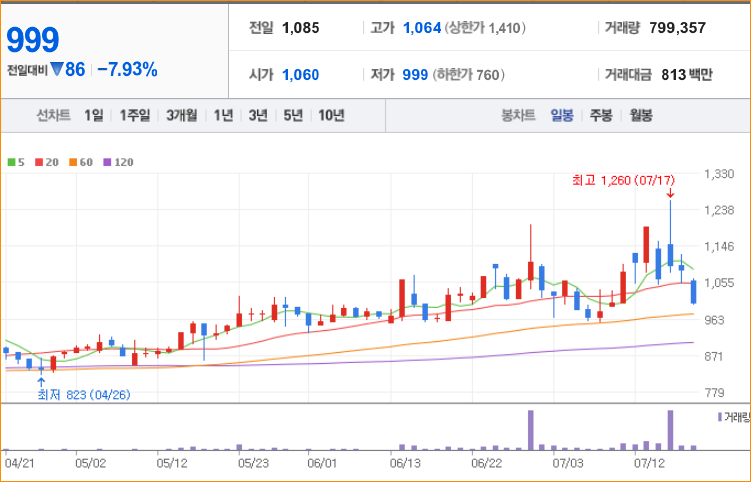Click the 871 price axis label
The image size is (751, 482).
pos(714,356)
